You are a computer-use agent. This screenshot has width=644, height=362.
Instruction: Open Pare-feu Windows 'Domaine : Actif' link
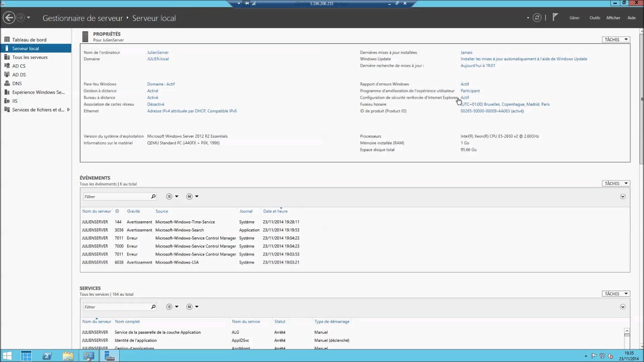161,84
